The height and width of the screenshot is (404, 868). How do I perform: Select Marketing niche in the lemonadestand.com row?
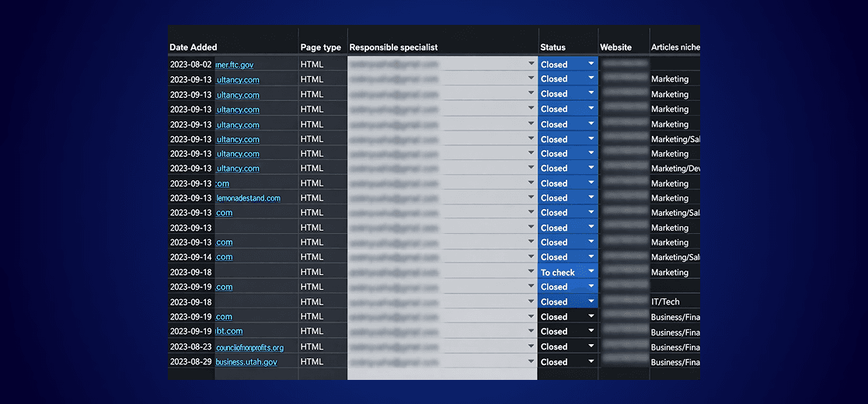670,198
